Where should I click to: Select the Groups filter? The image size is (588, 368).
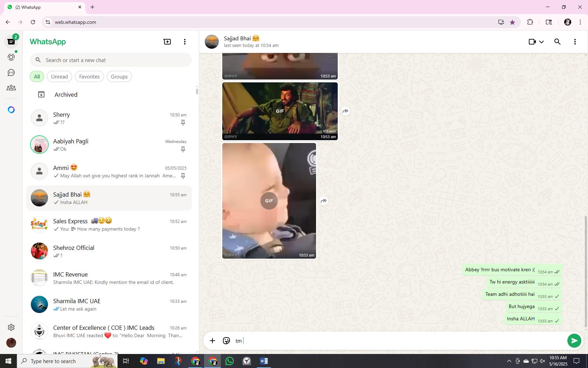[x=119, y=77]
